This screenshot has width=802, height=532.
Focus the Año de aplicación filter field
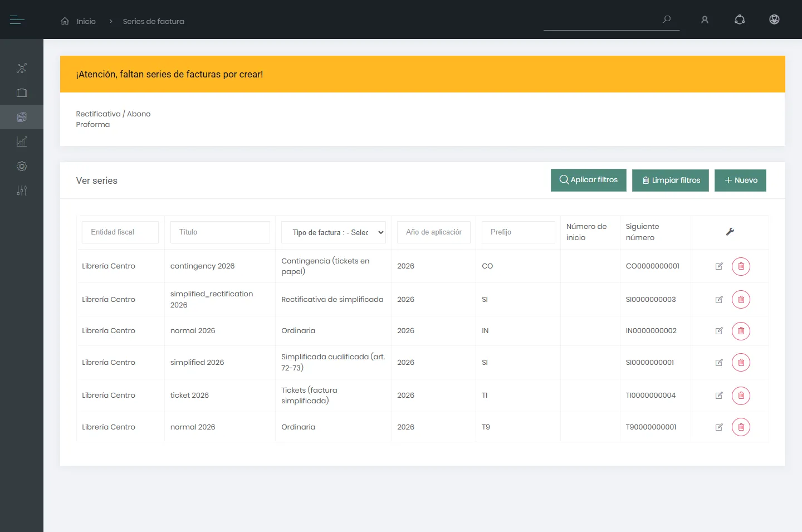point(434,232)
